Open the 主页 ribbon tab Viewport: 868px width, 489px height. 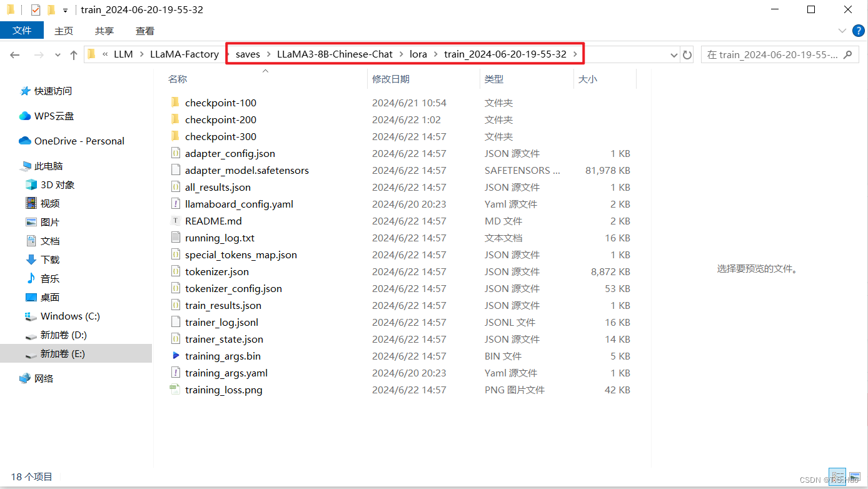[64, 31]
